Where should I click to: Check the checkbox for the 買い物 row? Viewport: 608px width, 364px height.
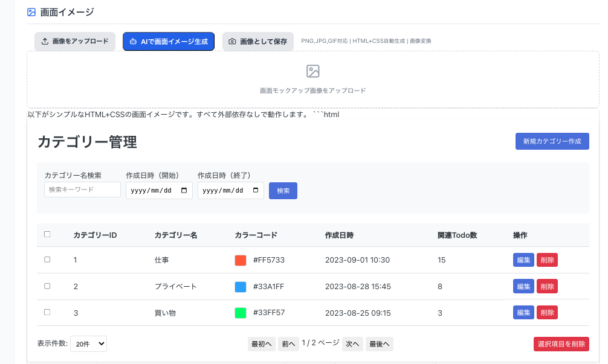tap(47, 313)
